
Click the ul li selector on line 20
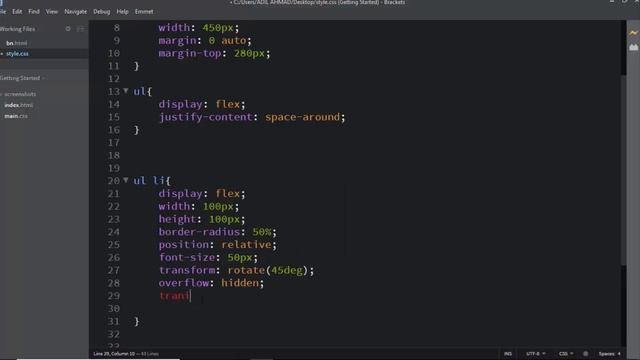pos(149,180)
